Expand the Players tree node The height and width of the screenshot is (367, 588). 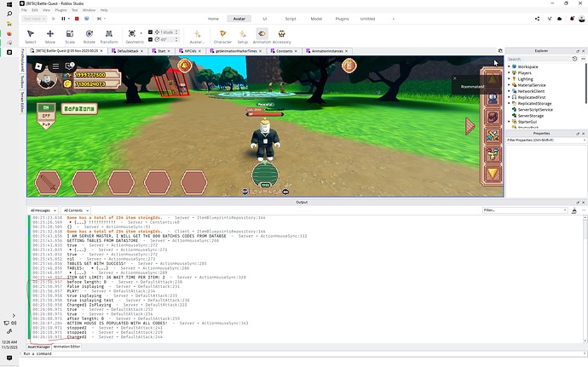click(509, 72)
